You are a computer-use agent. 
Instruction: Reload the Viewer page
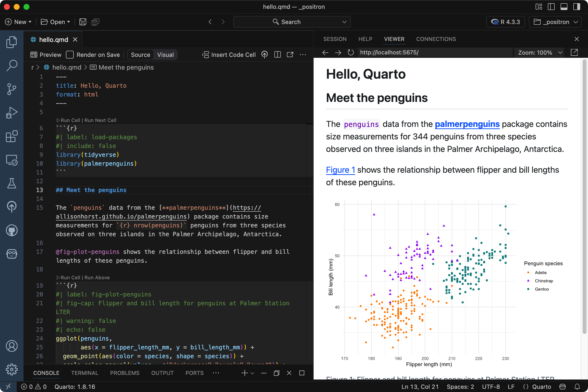click(351, 52)
